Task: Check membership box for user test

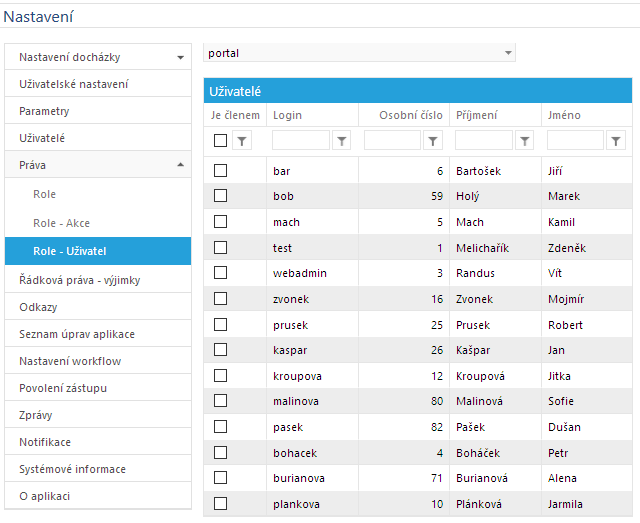Action: click(x=220, y=247)
